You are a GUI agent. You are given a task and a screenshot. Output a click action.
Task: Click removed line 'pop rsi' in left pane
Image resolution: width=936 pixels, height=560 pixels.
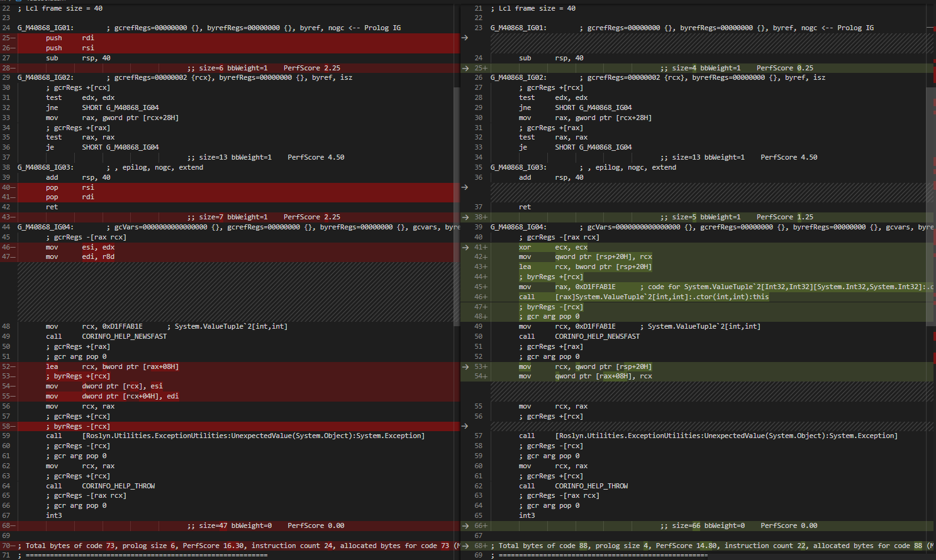pos(70,187)
